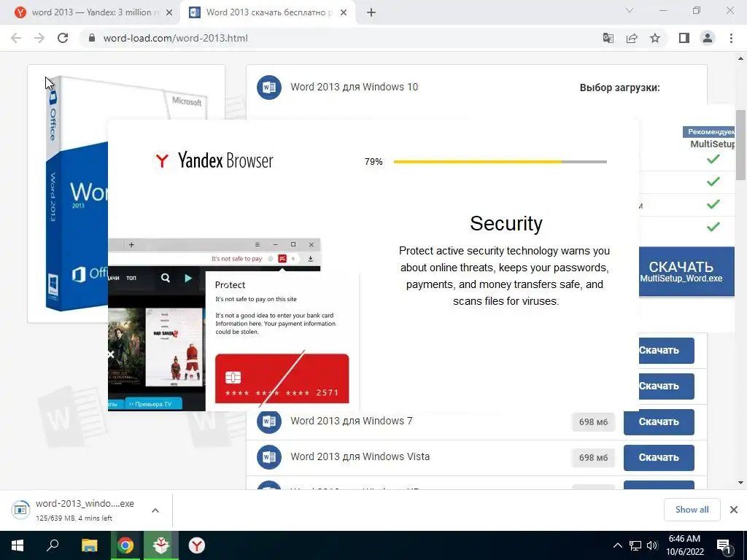Open Yandex Browser from the taskbar
747x560 pixels.
(197, 545)
